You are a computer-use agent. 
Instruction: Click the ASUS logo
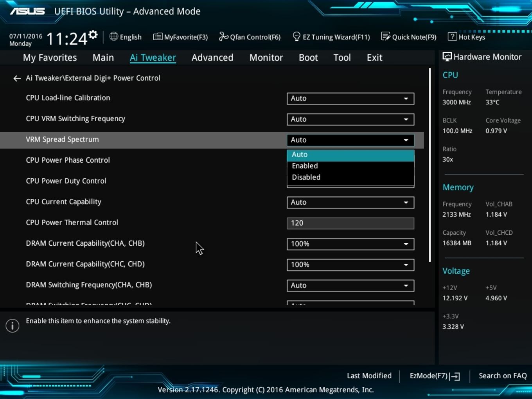(x=27, y=11)
